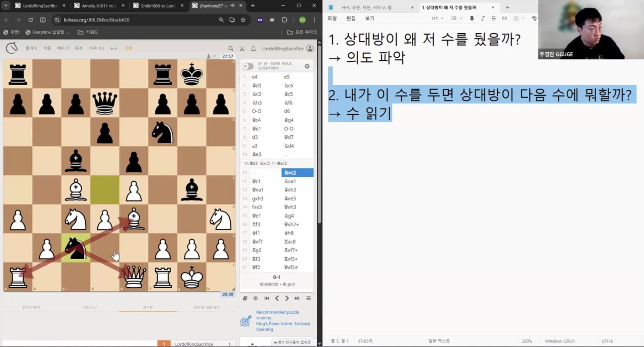The height and width of the screenshot is (347, 644).
Task: Open the opening explorer book icon
Action: 245,298
